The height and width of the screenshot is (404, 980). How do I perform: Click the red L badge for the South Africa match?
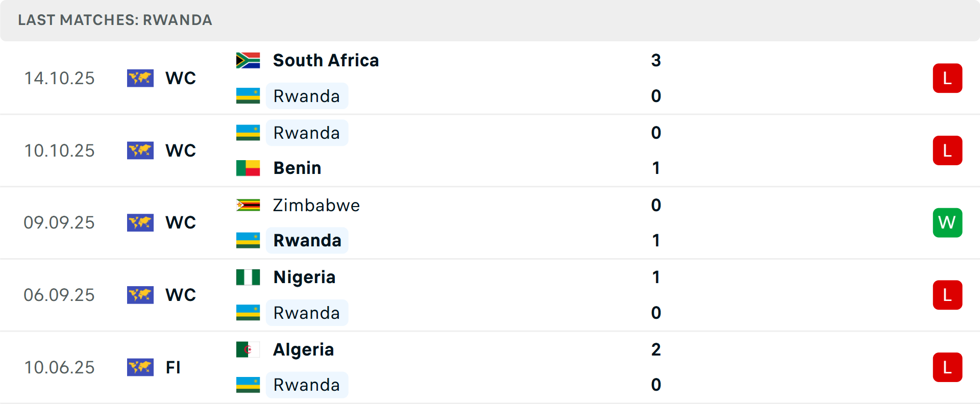click(947, 78)
